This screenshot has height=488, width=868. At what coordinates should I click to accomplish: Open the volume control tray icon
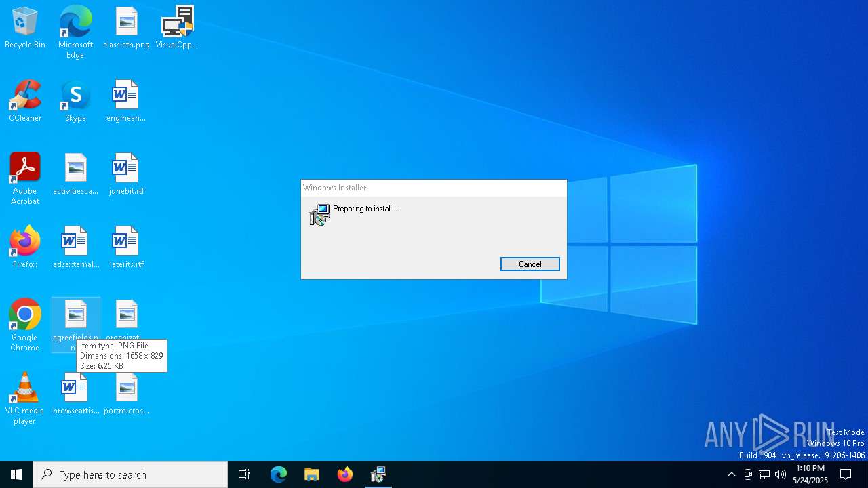point(781,474)
